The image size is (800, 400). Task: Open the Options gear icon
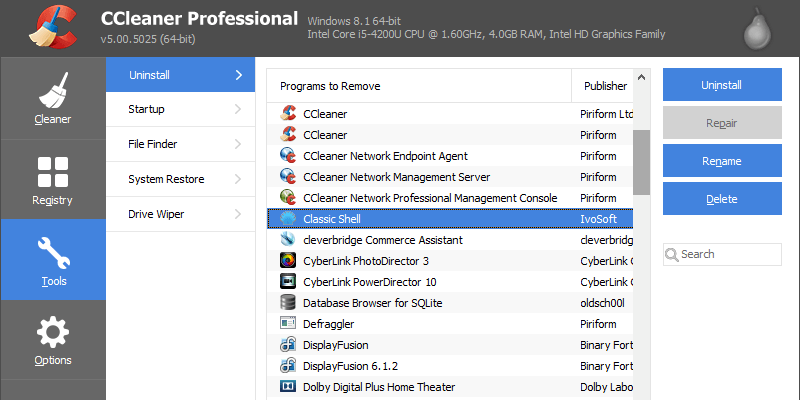pyautogui.click(x=53, y=332)
